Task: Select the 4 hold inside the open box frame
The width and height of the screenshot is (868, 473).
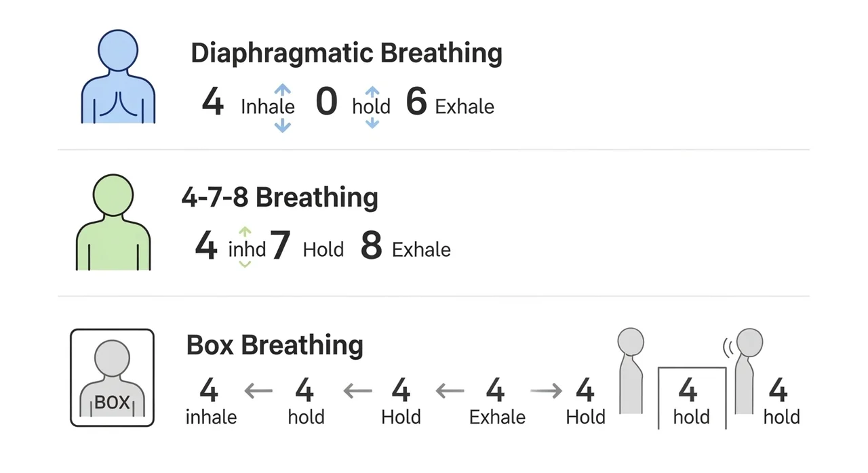Action: coord(690,401)
